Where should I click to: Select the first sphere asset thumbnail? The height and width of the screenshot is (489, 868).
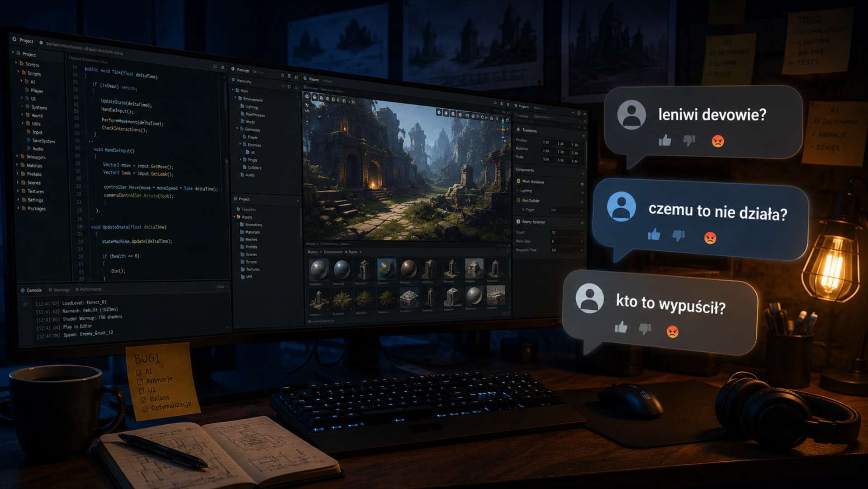click(x=318, y=270)
